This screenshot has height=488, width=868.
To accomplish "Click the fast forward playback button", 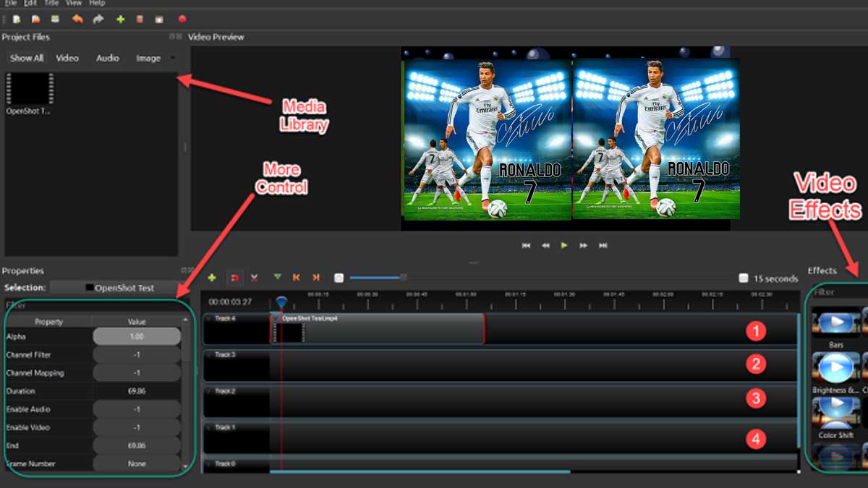I will coord(583,246).
